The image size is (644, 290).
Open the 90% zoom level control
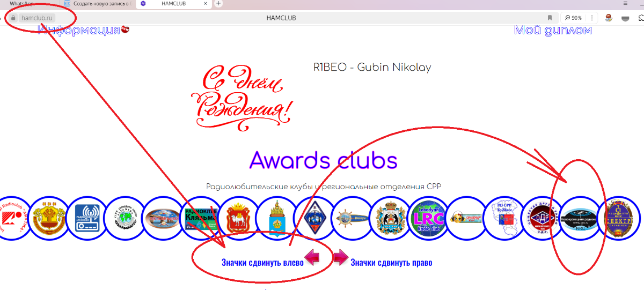pyautogui.click(x=573, y=18)
